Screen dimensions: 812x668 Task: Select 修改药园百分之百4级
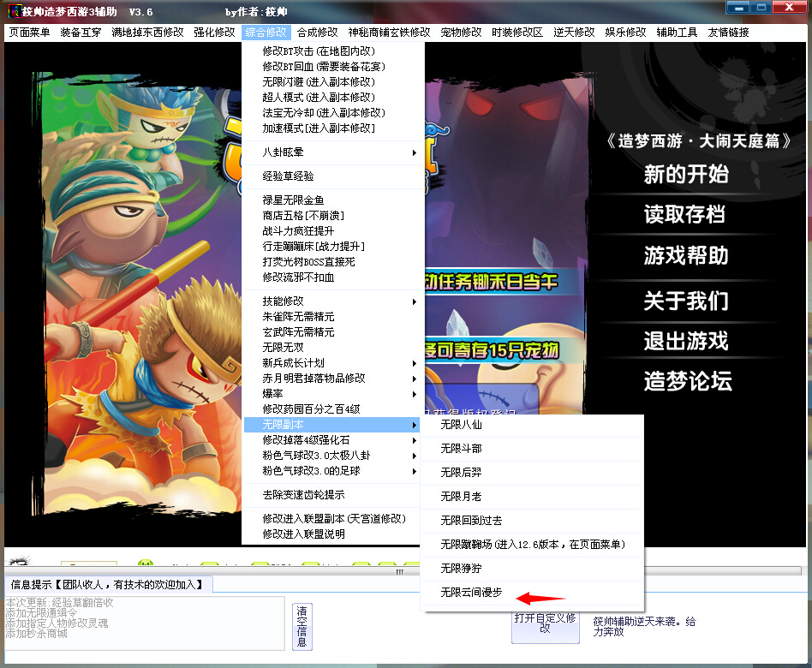click(x=331, y=409)
